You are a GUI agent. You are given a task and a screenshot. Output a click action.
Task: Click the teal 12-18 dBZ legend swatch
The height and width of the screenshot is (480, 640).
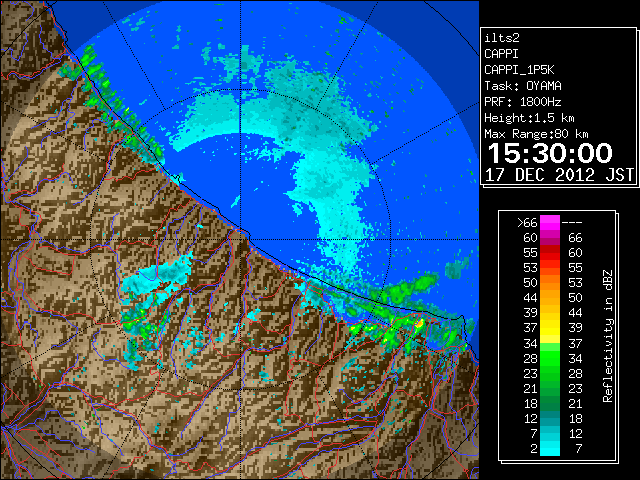pyautogui.click(x=550, y=418)
